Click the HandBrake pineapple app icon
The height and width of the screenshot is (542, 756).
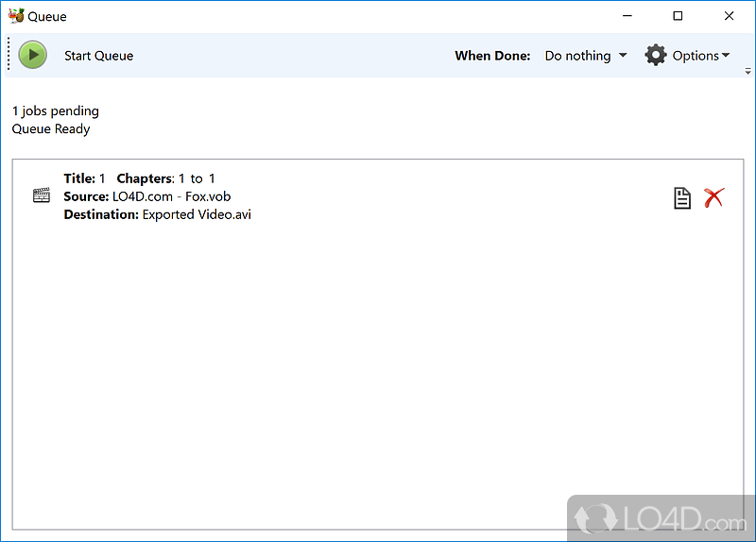16,15
